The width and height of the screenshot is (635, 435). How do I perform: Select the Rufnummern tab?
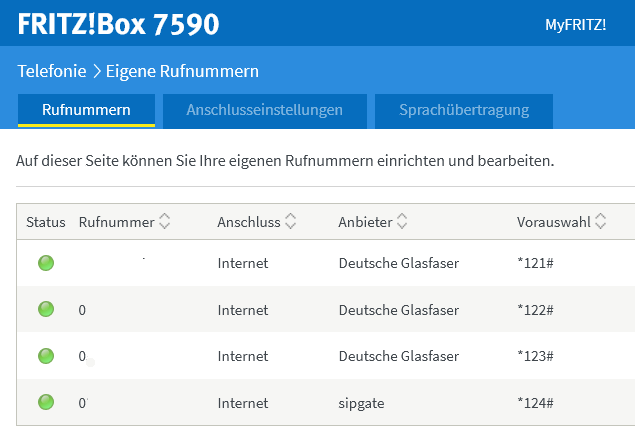point(86,110)
